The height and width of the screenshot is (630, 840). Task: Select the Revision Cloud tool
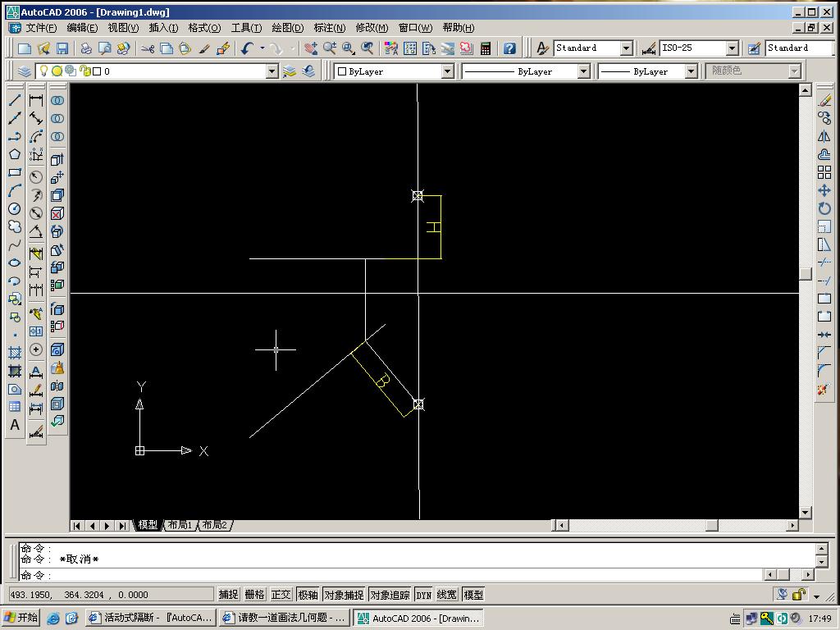(15, 227)
